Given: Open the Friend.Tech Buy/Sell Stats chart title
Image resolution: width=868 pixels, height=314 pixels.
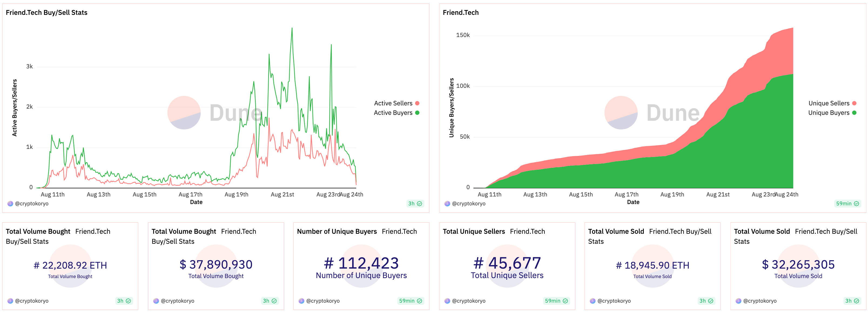Looking at the screenshot, I should point(46,12).
